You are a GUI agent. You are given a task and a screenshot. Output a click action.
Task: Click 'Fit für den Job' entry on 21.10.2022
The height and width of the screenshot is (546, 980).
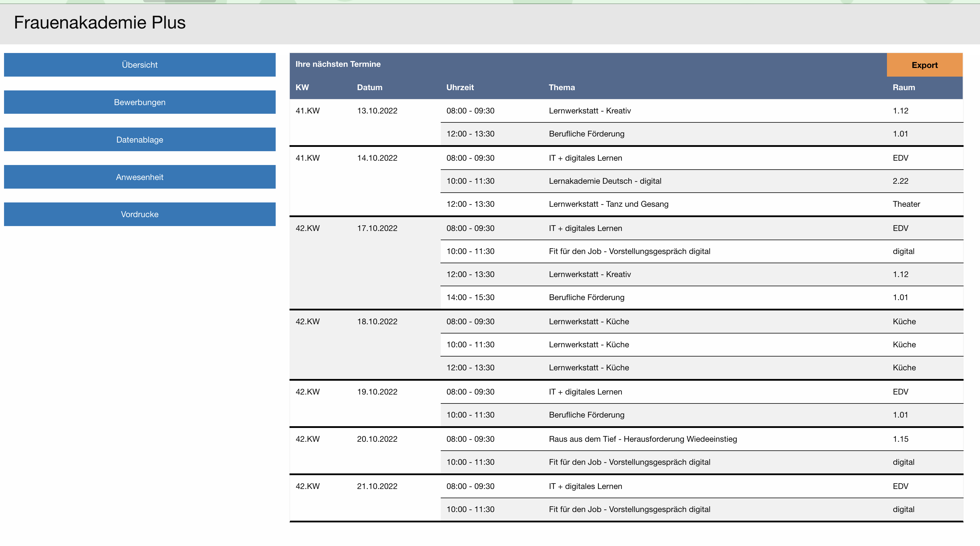pos(629,509)
